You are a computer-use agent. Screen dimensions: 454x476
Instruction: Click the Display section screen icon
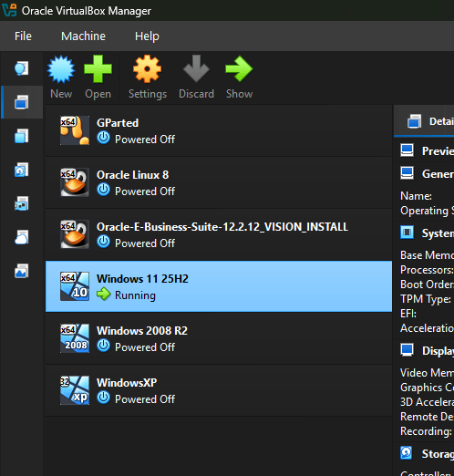pyautogui.click(x=407, y=350)
